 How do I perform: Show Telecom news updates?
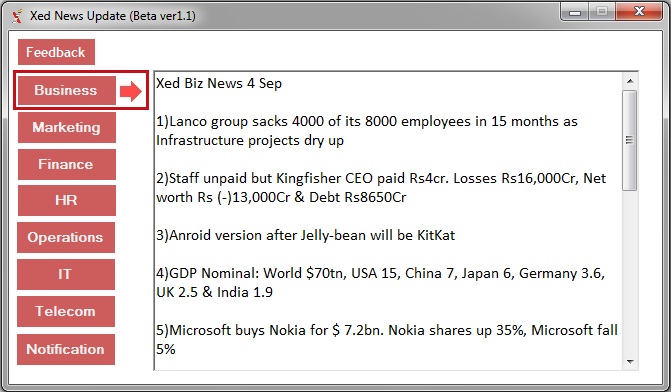click(66, 311)
